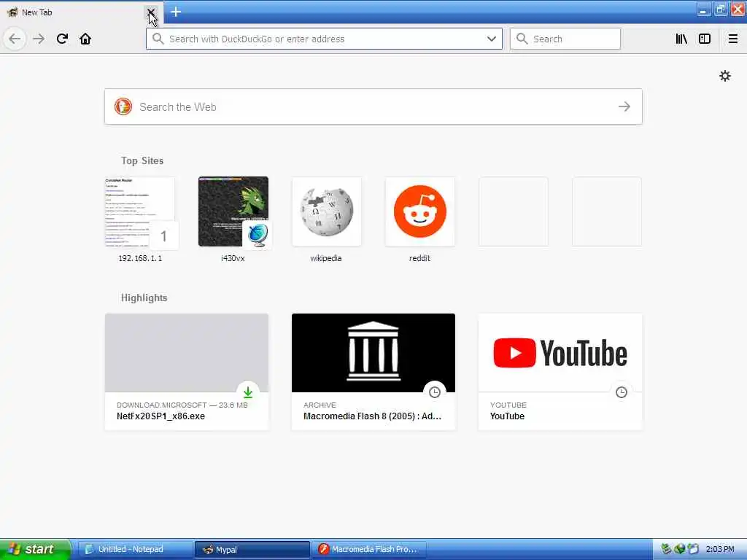The width and height of the screenshot is (747, 560).
Task: Go forward with the forward arrow button
Action: coord(39,39)
